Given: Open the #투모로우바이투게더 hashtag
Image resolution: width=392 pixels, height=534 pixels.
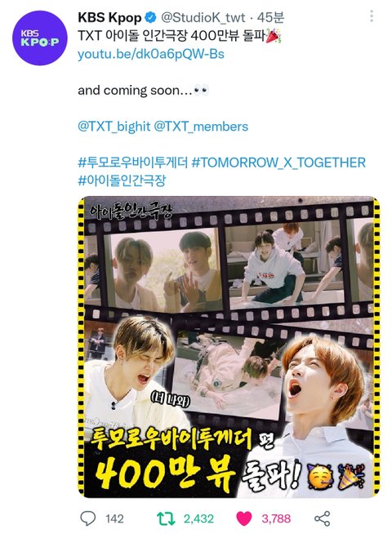Looking at the screenshot, I should pyautogui.click(x=133, y=162).
